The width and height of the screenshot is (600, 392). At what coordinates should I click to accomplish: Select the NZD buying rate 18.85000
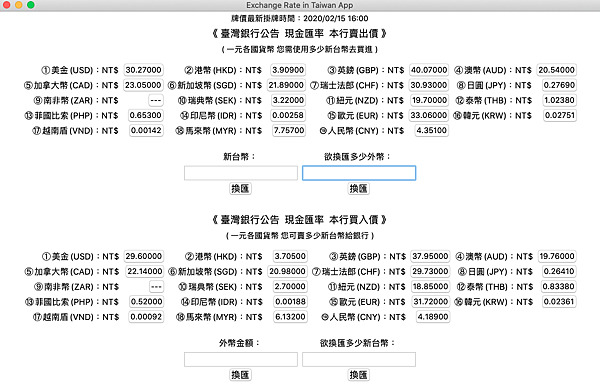[430, 286]
